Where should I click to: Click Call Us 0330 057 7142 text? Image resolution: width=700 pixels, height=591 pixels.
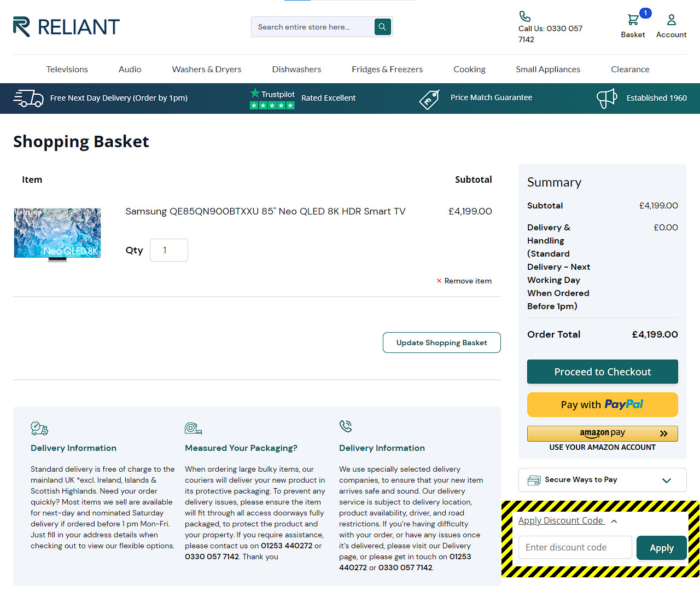[x=550, y=34]
